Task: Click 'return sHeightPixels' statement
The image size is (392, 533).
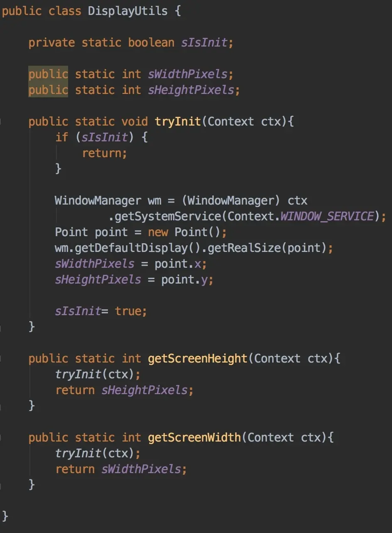Action: 122,390
